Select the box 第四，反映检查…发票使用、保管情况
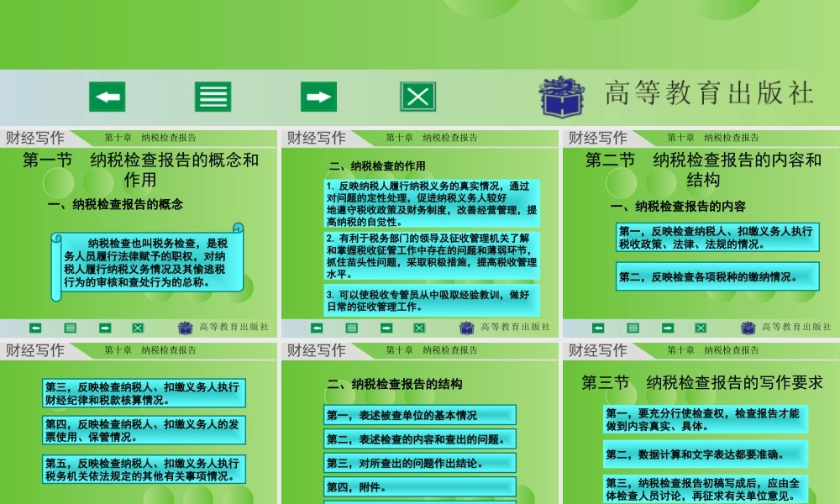The height and width of the screenshot is (504, 840). tap(144, 430)
